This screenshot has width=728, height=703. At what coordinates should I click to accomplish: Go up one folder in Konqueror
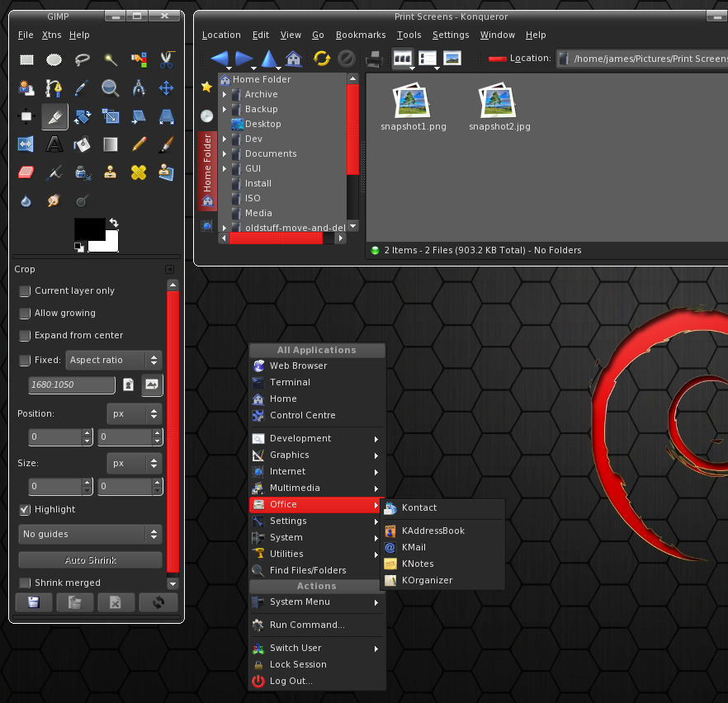pos(269,59)
